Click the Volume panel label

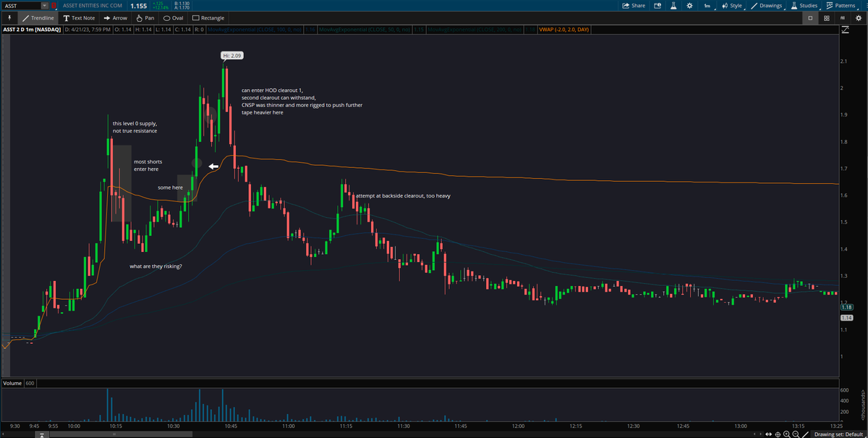click(12, 382)
